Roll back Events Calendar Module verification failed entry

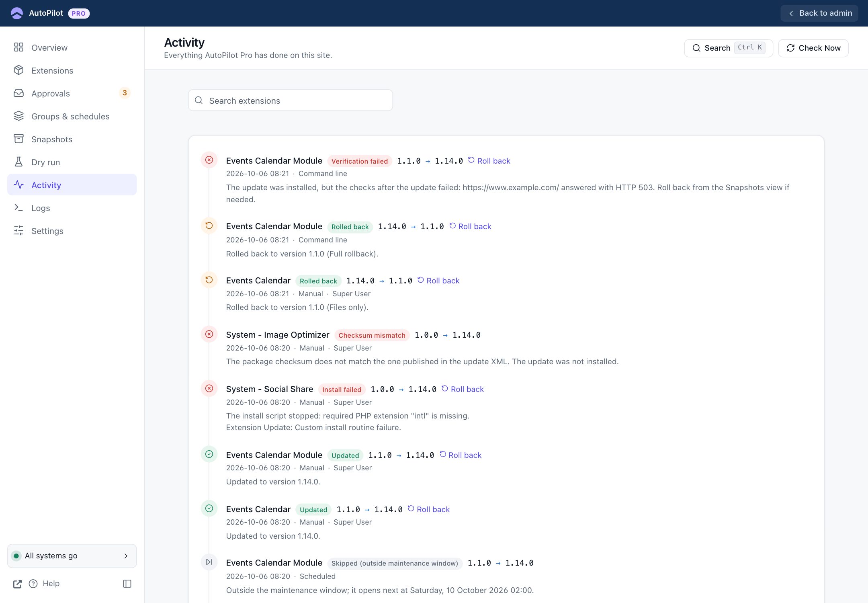pyautogui.click(x=489, y=161)
